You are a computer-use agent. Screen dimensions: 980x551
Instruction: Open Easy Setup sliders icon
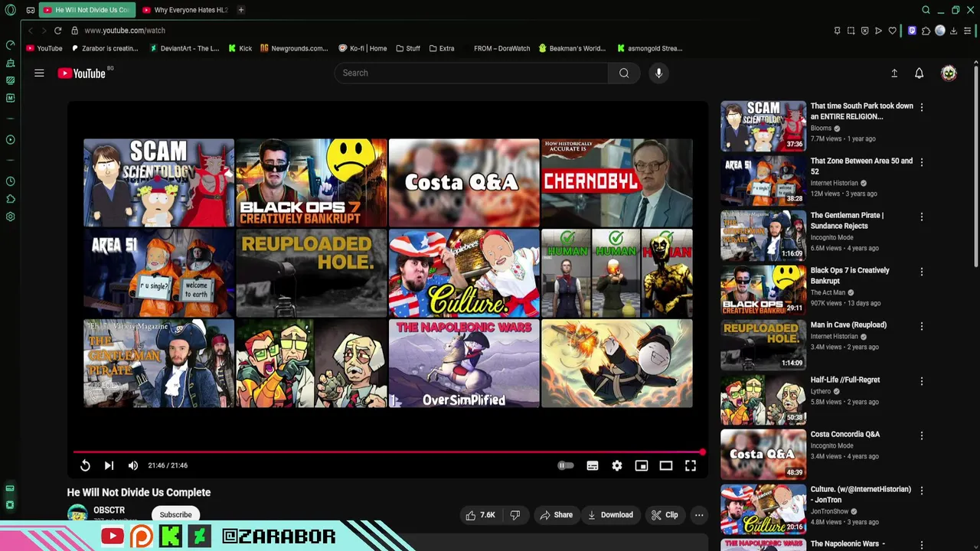(x=968, y=31)
